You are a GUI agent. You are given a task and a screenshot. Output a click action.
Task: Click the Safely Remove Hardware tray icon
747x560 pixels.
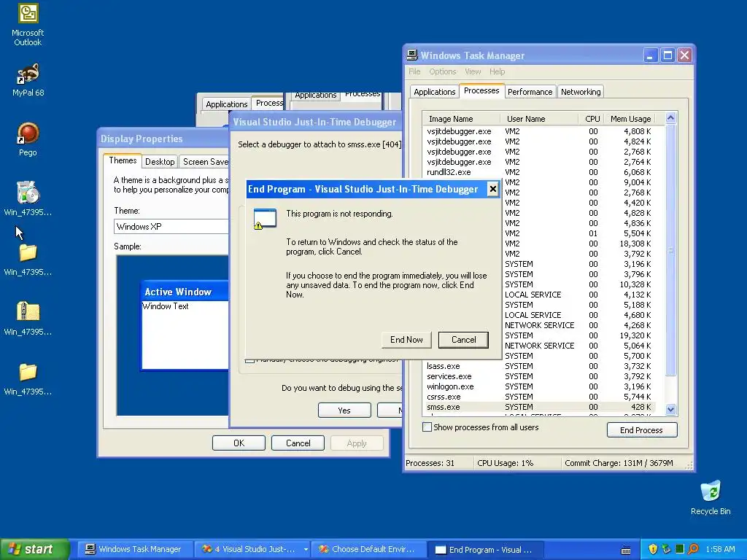click(x=667, y=549)
